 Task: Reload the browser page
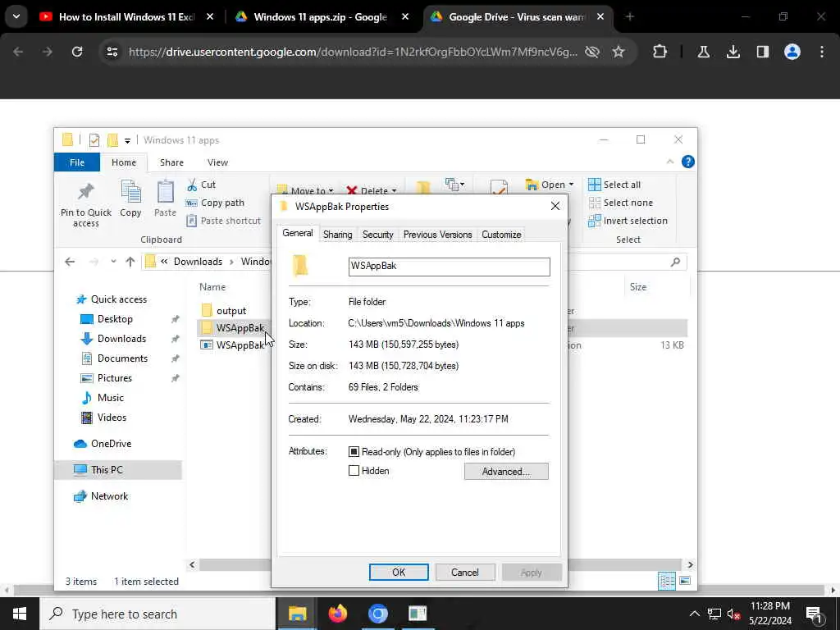point(77,52)
